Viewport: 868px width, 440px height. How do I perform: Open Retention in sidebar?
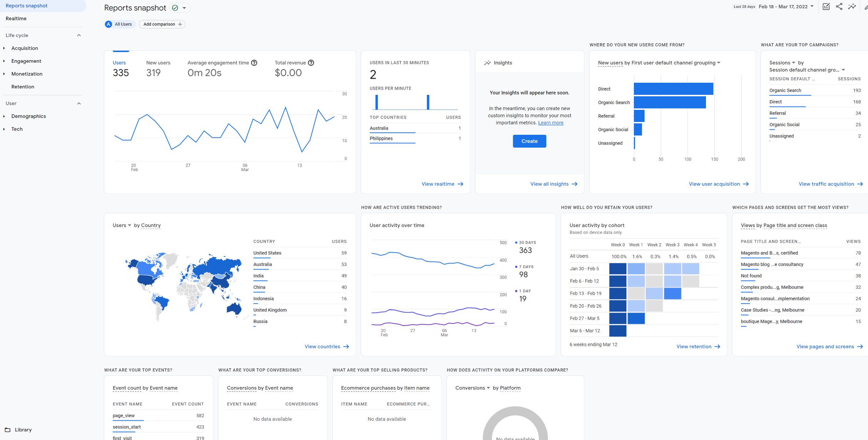pos(23,87)
